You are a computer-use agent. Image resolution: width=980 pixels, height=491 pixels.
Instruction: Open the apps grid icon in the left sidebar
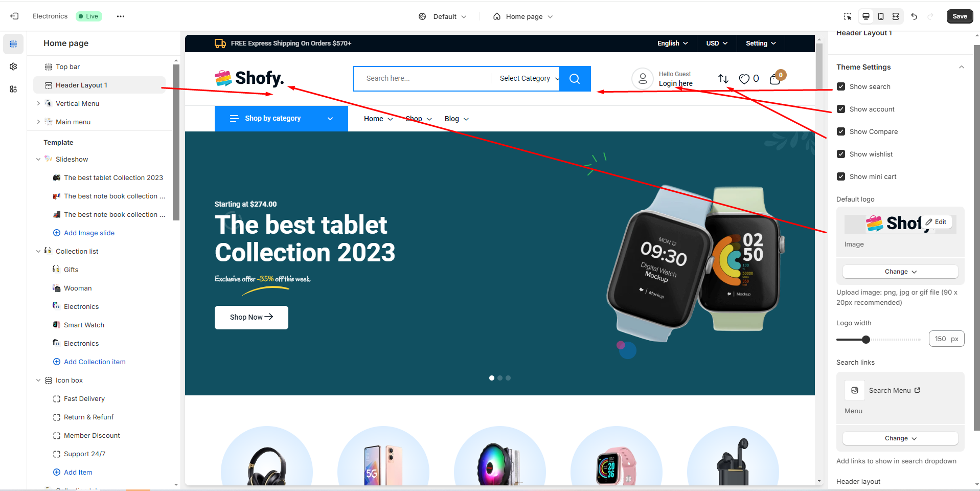[13, 89]
